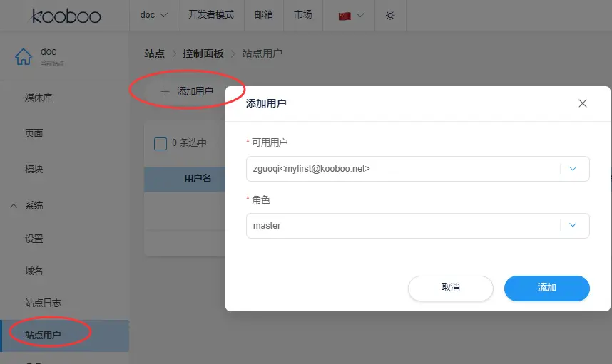The height and width of the screenshot is (364, 612).
Task: Go to 控制面板 breadcrumb link
Action: tap(203, 53)
